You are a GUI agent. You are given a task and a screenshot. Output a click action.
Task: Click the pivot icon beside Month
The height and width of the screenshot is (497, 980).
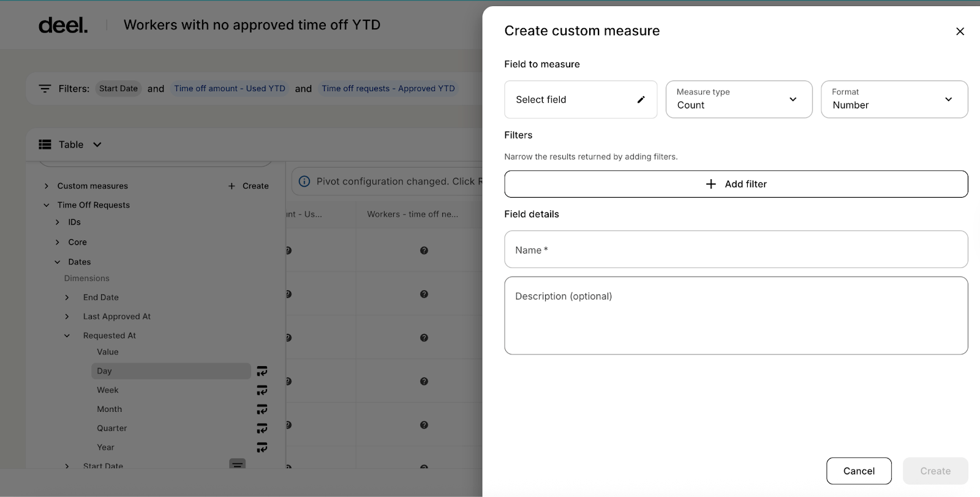click(x=262, y=409)
